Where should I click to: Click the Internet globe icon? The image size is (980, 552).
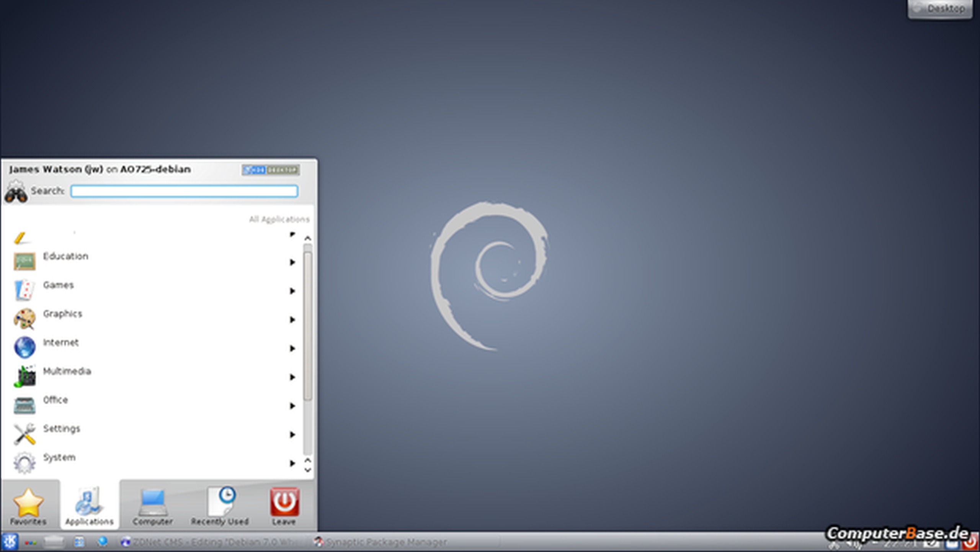click(24, 347)
